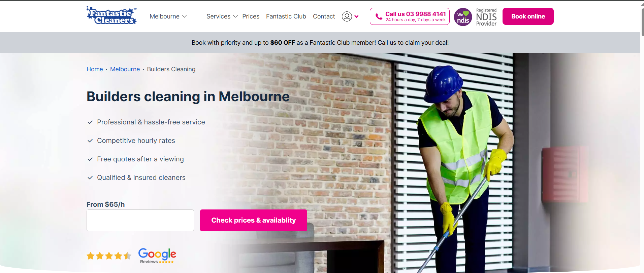Click the phone handset icon
The width and height of the screenshot is (644, 273).
[379, 16]
